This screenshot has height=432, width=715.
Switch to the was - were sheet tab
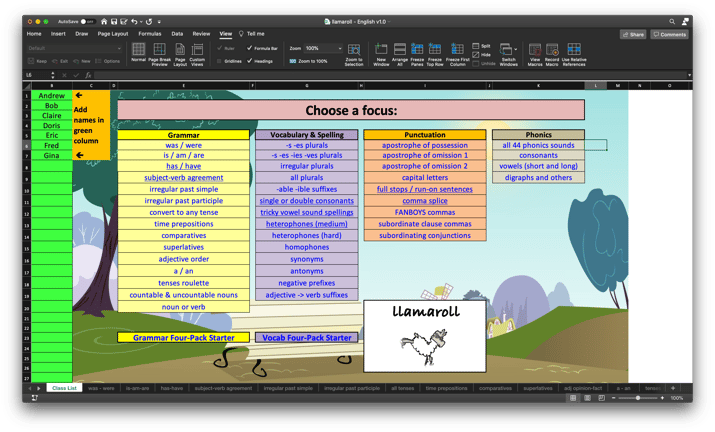[101, 388]
